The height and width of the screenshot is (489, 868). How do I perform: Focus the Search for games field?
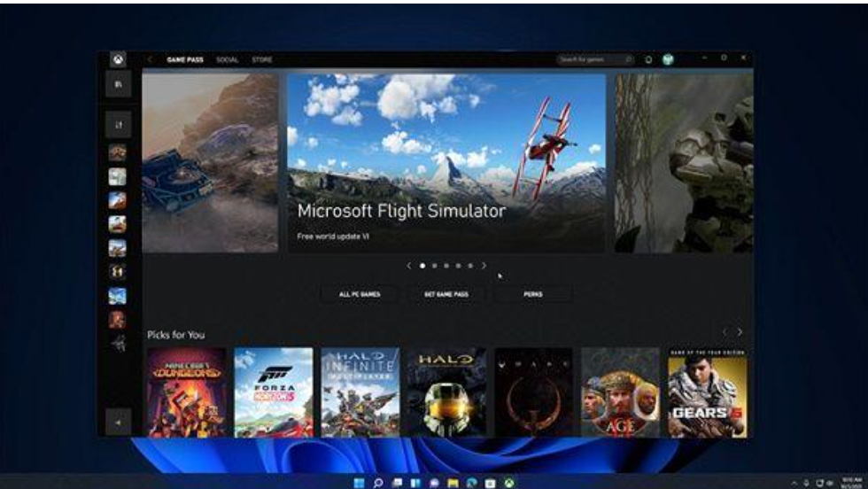pos(595,59)
